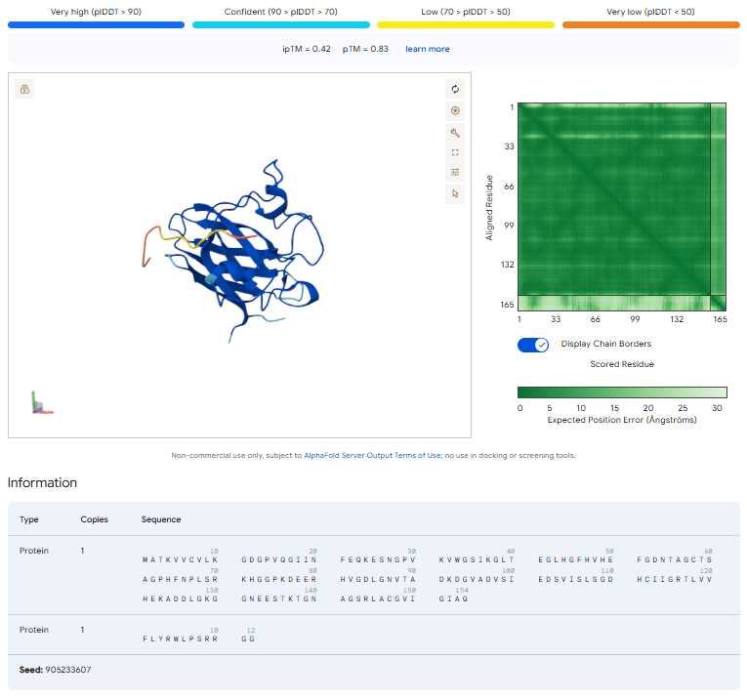Click the Seed value 905233607
The width and height of the screenshot is (747, 700).
68,670
